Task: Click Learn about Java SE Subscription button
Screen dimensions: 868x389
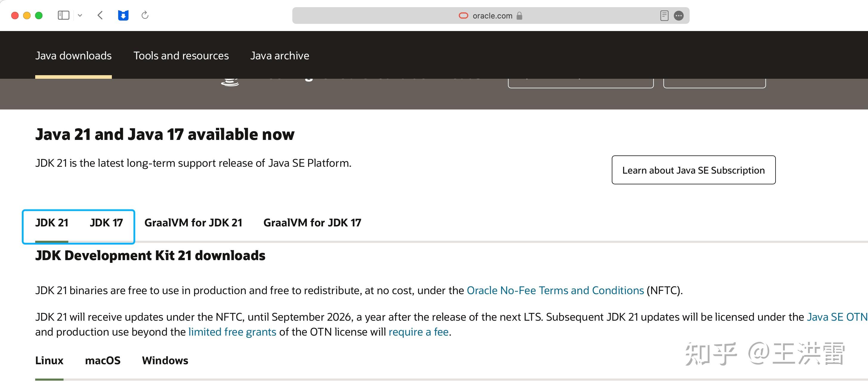Action: 694,170
